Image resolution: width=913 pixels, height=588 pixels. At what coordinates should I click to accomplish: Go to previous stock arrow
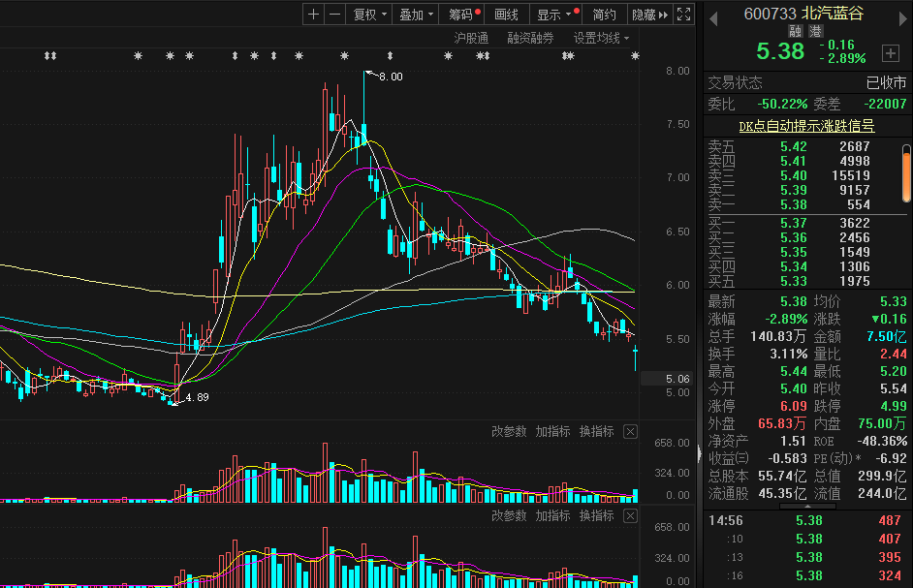713,19
